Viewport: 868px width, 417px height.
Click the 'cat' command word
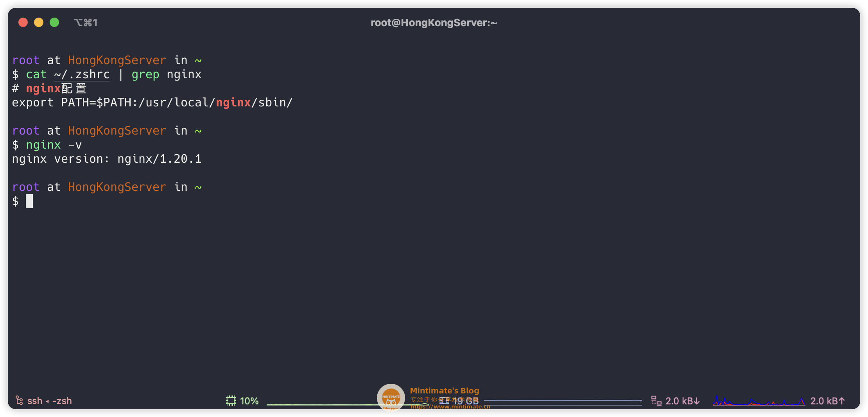click(36, 74)
